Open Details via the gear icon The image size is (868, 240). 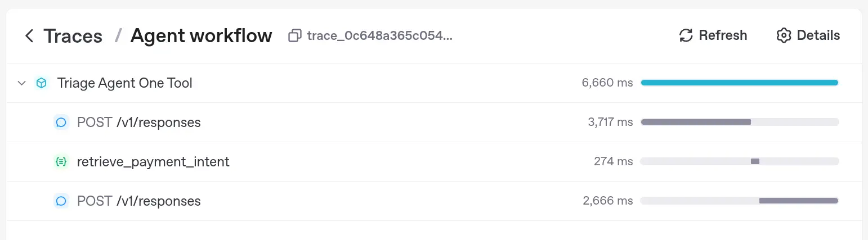pyautogui.click(x=784, y=35)
